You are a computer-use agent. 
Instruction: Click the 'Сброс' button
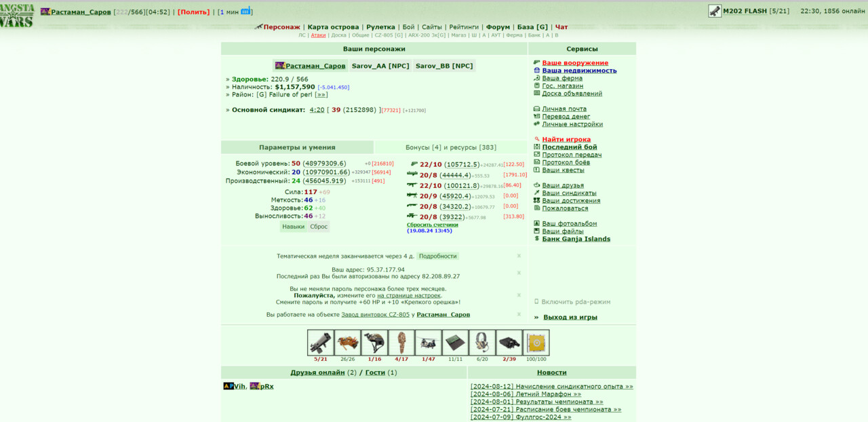(x=319, y=227)
